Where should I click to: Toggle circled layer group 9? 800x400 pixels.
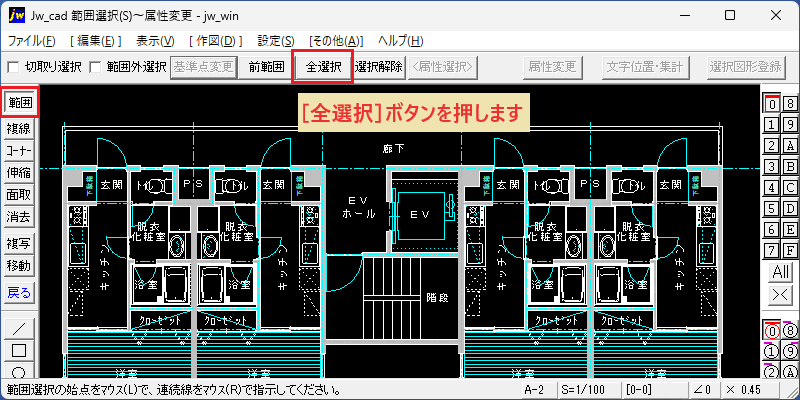pyautogui.click(x=790, y=352)
